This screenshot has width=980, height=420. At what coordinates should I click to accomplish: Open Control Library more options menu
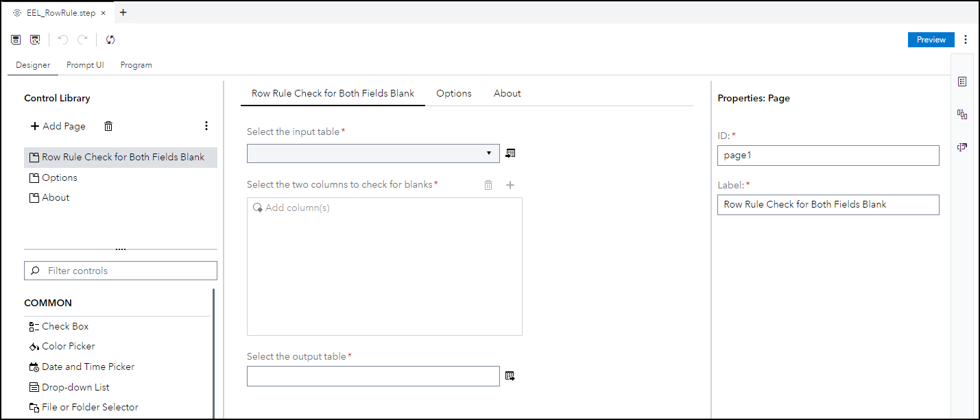(x=206, y=126)
